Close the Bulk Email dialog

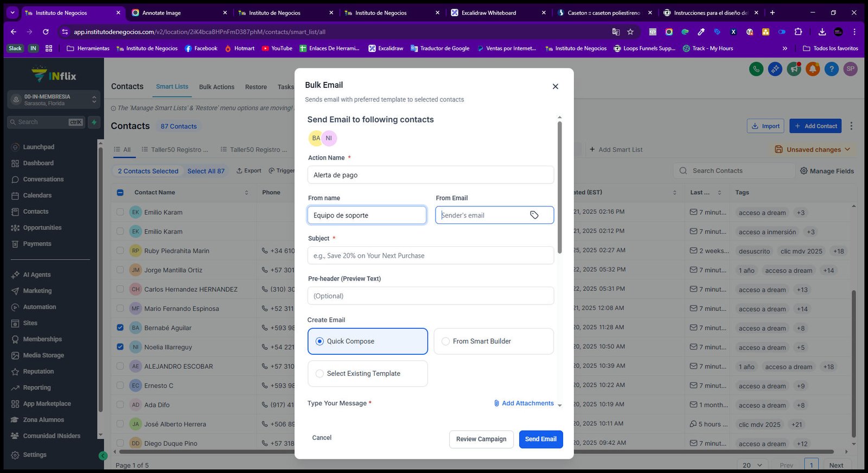[555, 86]
